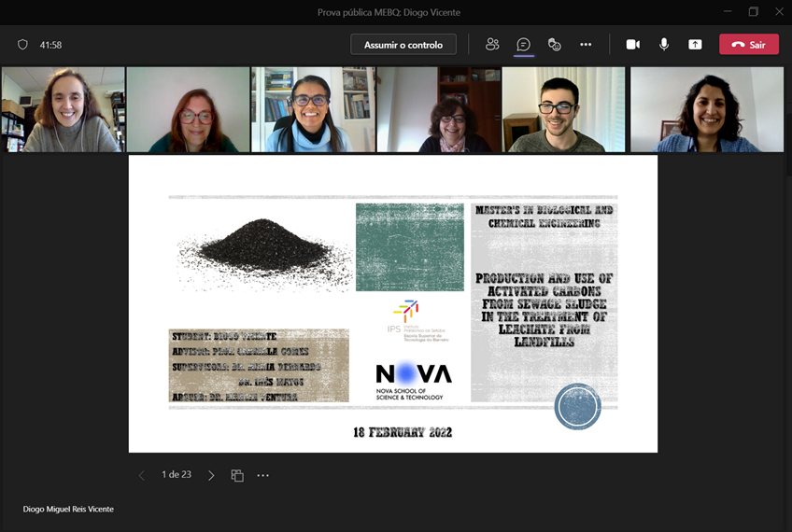
Task: Restore down the Teams meeting window
Action: pyautogui.click(x=753, y=11)
